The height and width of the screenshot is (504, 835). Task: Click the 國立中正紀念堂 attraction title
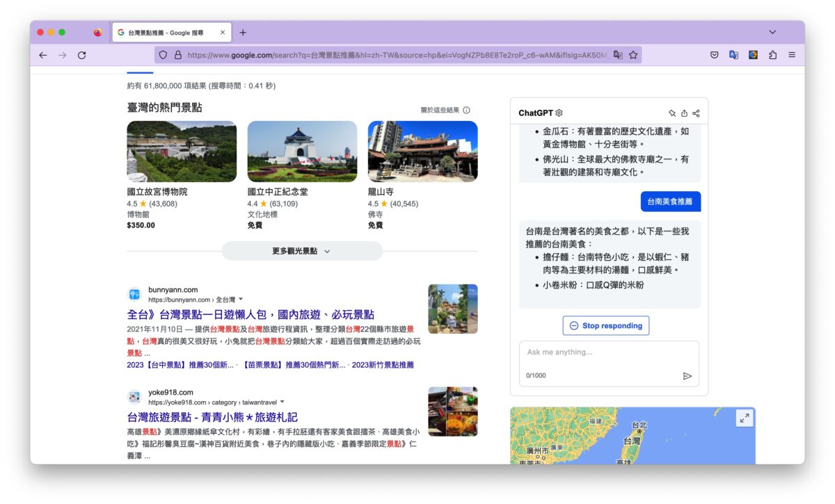click(277, 192)
